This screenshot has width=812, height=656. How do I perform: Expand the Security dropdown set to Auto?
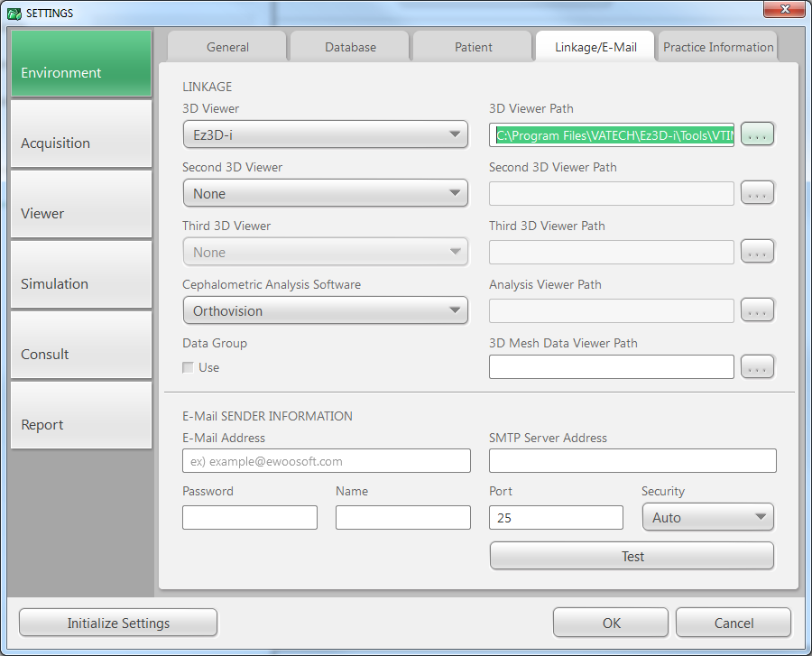[x=707, y=517]
